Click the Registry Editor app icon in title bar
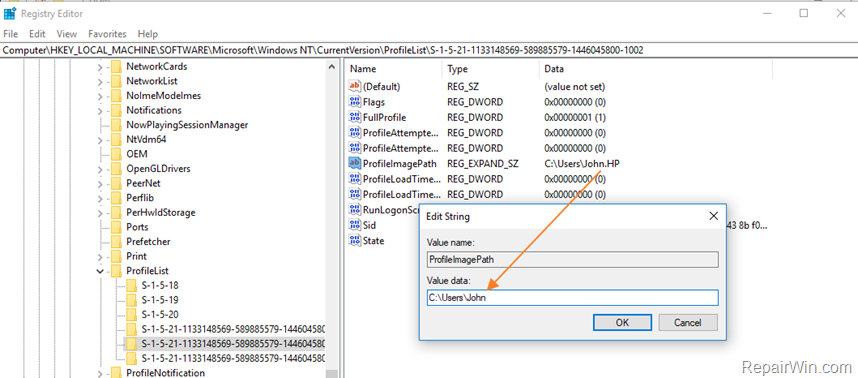The height and width of the screenshot is (378, 858). [x=9, y=13]
